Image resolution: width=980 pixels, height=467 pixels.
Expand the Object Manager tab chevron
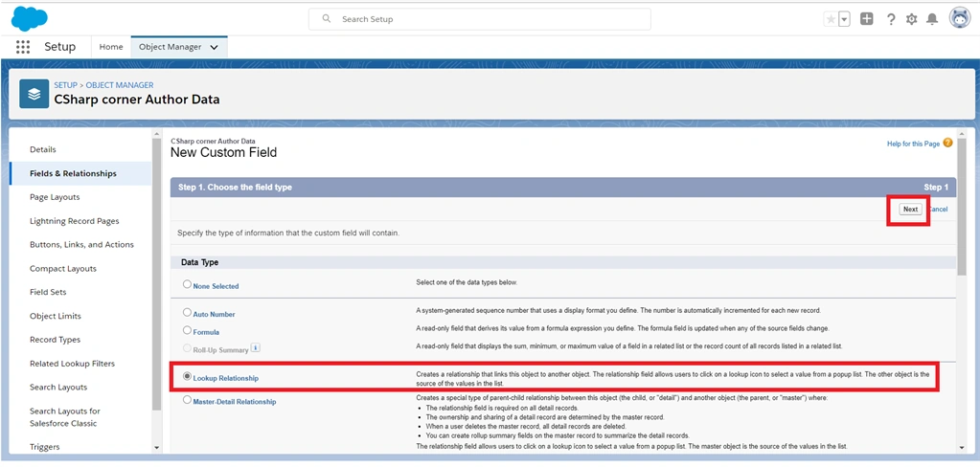[x=215, y=47]
